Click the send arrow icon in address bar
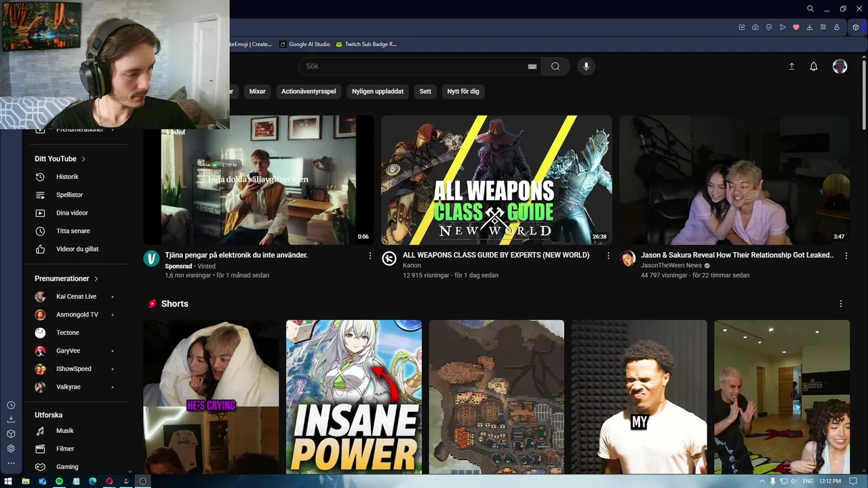The image size is (868, 488). [x=783, y=27]
